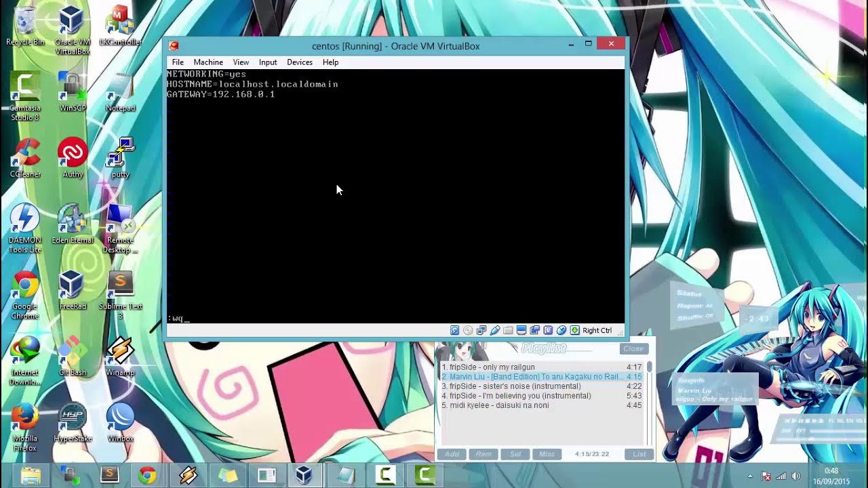Click the optical disk indicator in VirtualBox status bar

(x=468, y=330)
